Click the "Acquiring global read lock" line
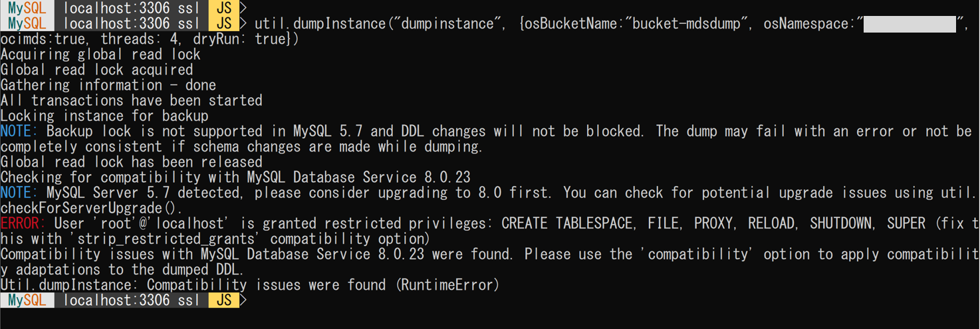Screen dimensions: 980x329 coord(100,55)
